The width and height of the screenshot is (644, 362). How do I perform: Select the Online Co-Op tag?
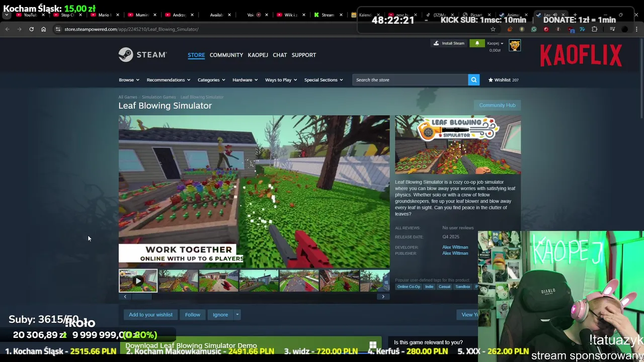click(x=409, y=287)
